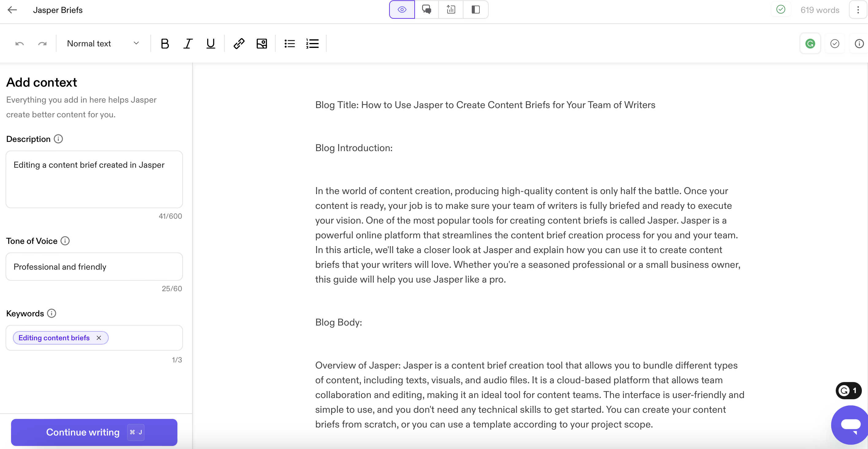The height and width of the screenshot is (449, 868).
Task: Open the info icon in the toolbar
Action: click(x=859, y=44)
